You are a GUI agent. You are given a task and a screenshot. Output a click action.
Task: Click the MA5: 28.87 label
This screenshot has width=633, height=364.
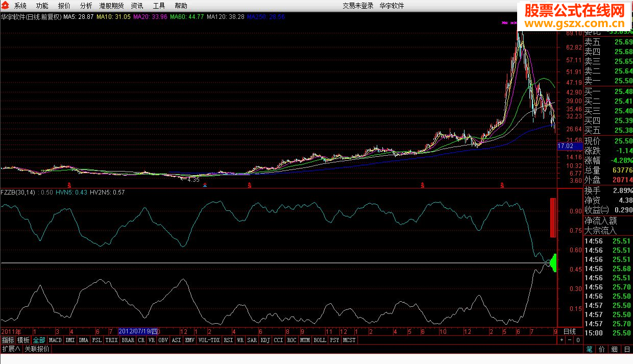pos(78,17)
